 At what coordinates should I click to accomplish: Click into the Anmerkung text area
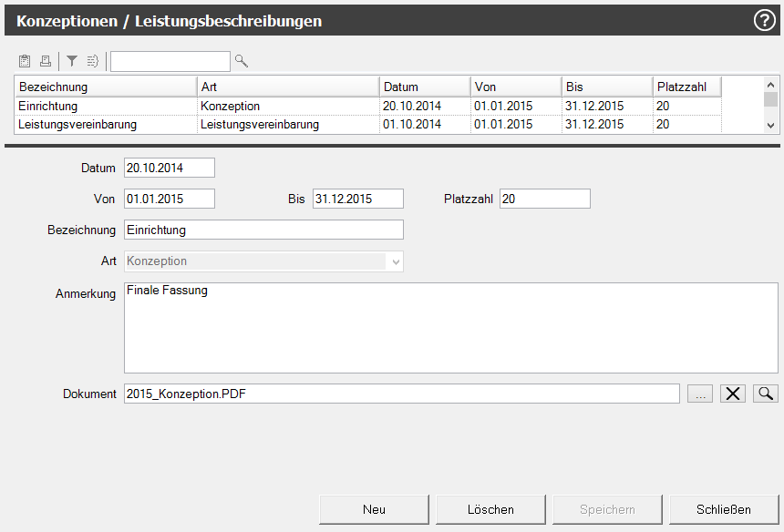coord(450,328)
